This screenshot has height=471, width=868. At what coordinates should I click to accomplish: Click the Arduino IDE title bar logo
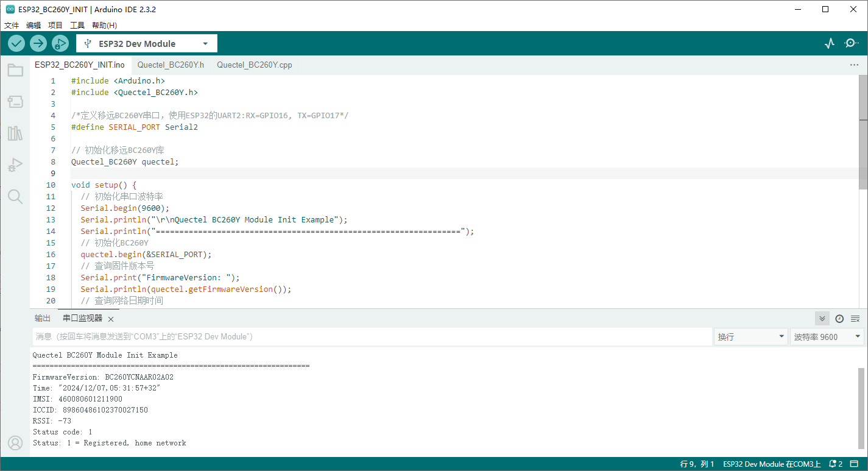(10, 9)
